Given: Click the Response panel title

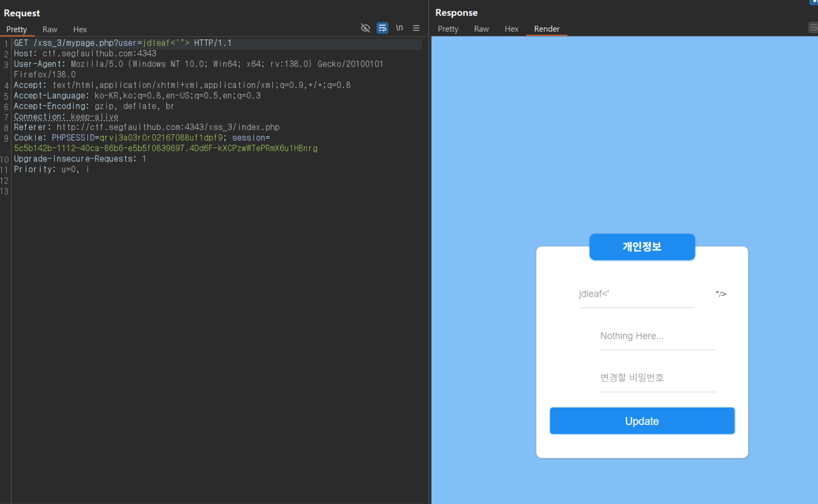Looking at the screenshot, I should coord(456,13).
